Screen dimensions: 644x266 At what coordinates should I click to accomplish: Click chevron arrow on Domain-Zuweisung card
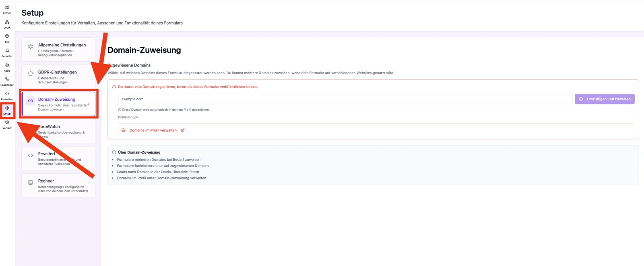(89, 104)
